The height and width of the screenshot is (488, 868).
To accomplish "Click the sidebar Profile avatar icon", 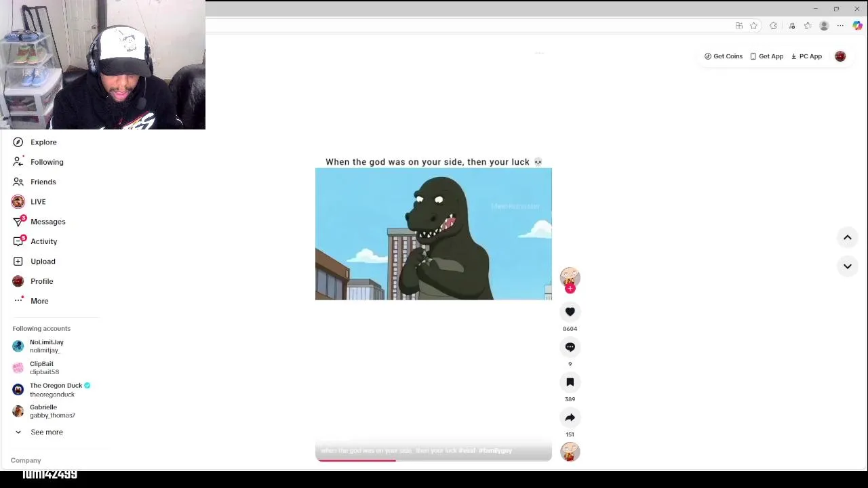I will [18, 281].
